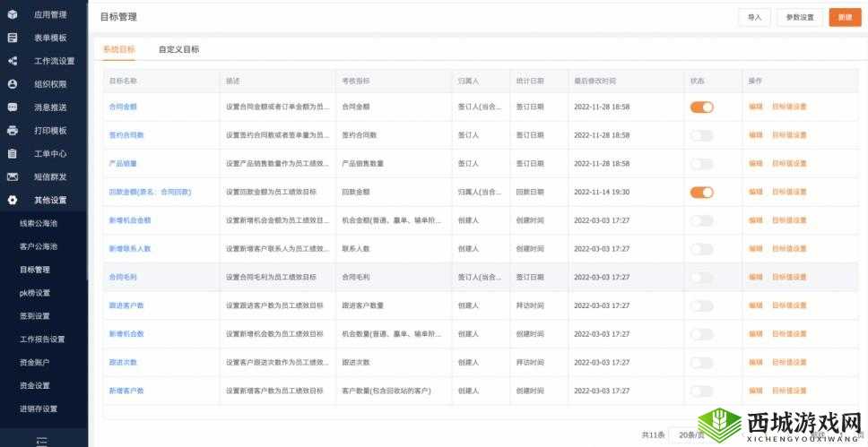Open the 合同毛利 target name link
This screenshot has height=447, width=868.
click(x=123, y=277)
